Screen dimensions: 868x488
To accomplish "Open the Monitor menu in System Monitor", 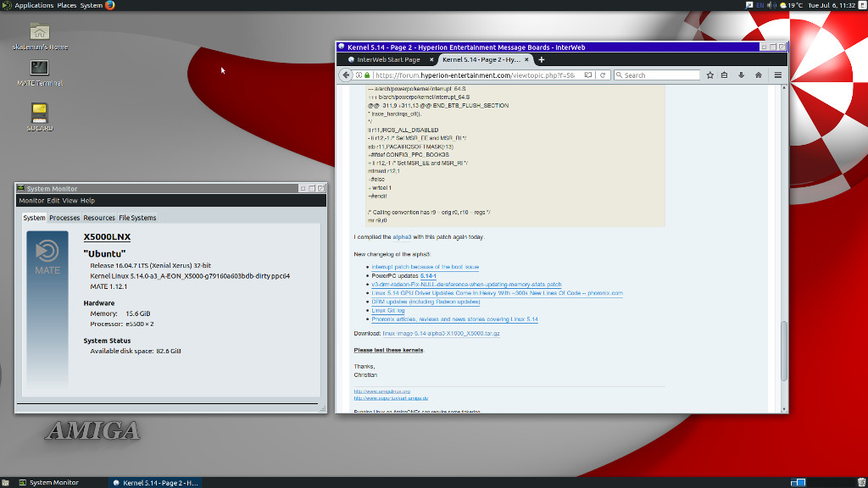I will (31, 201).
